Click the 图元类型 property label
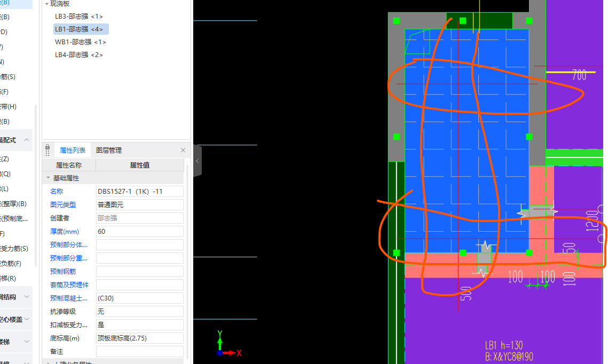This screenshot has height=364, width=608. [x=63, y=204]
